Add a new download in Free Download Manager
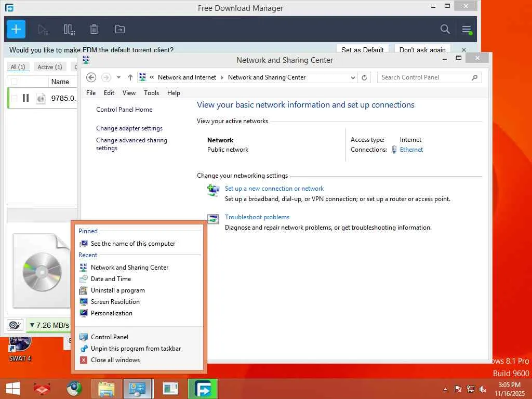The image size is (532, 399). tap(16, 29)
